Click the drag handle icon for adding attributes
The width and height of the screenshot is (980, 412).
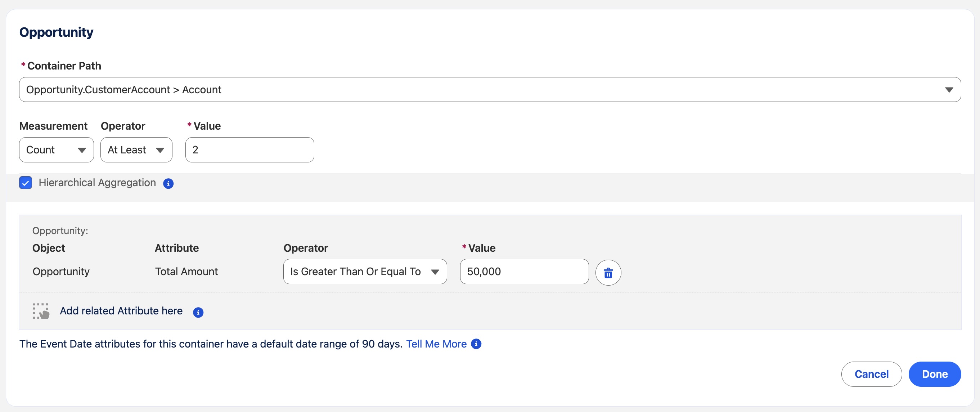click(x=41, y=311)
